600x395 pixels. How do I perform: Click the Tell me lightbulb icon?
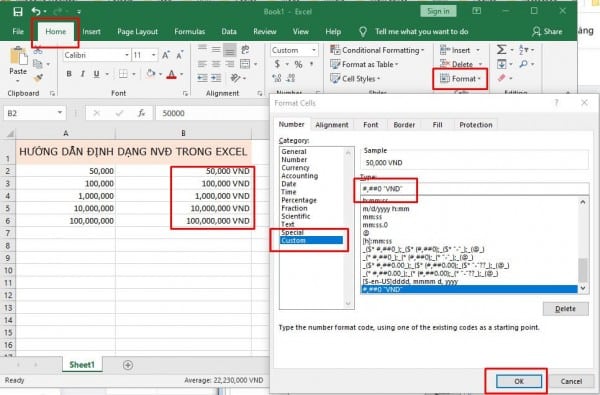click(x=363, y=32)
